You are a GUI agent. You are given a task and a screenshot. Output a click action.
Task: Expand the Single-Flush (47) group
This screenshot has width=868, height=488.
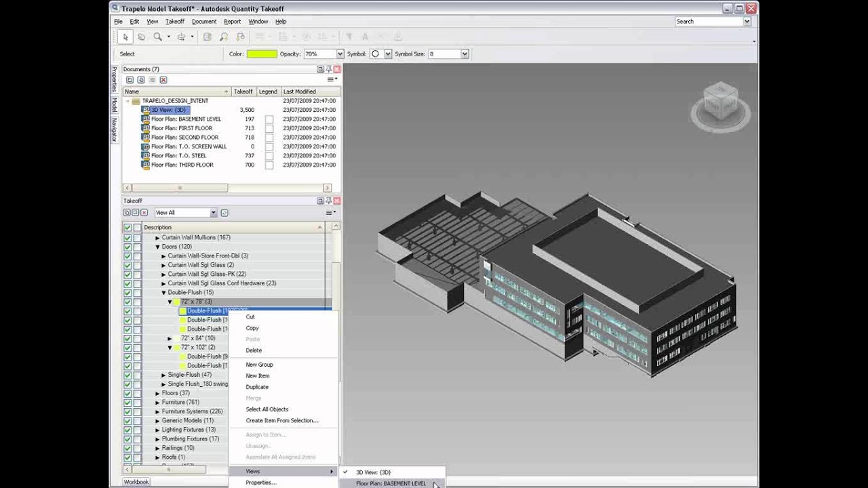pos(163,375)
